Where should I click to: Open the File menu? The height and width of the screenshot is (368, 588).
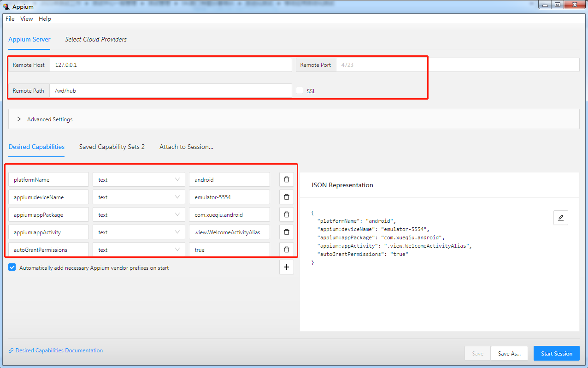tap(10, 19)
